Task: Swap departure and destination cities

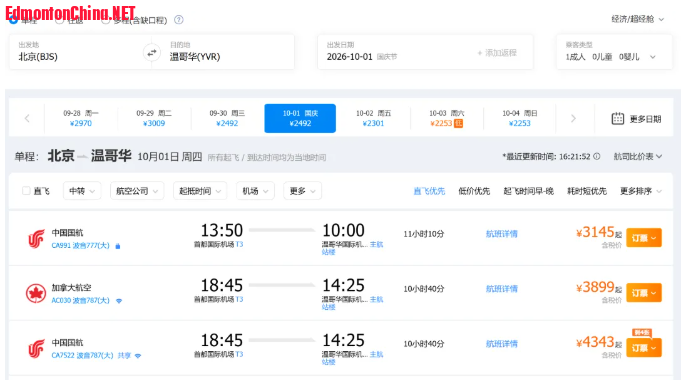Action: (x=152, y=53)
